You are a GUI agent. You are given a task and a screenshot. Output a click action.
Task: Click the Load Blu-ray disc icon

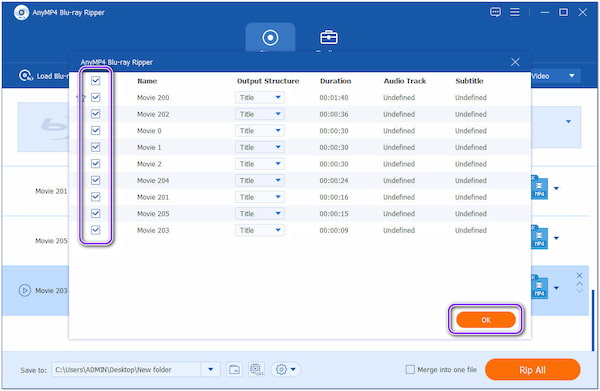click(x=26, y=75)
